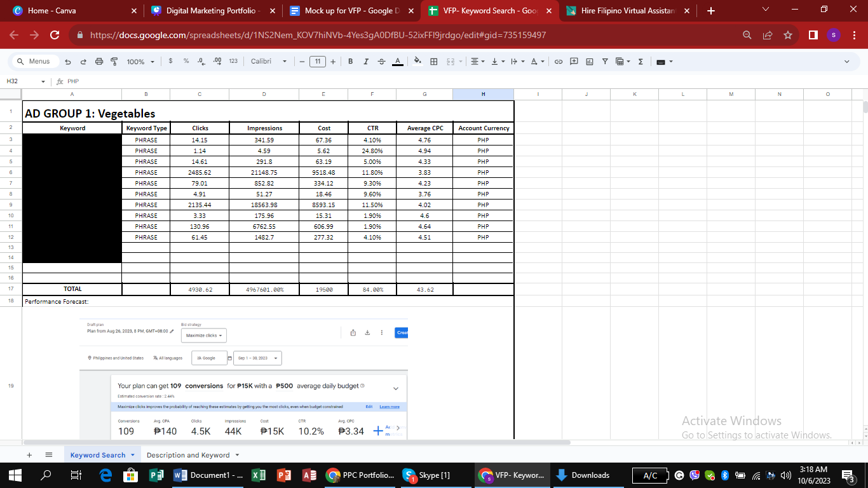This screenshot has height=488, width=868.
Task: Go back to the previous page
Action: pyautogui.click(x=14, y=36)
